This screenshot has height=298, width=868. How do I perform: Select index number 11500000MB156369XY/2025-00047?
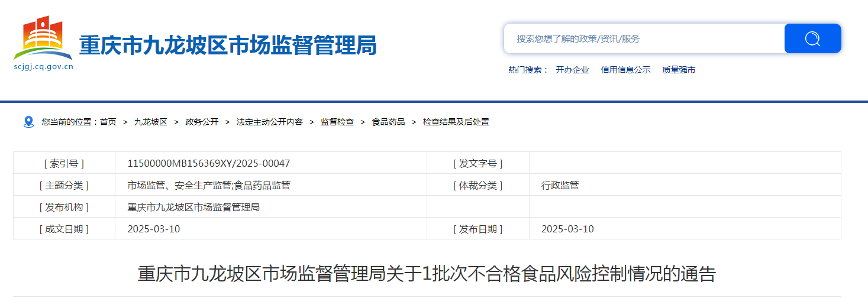(x=209, y=163)
